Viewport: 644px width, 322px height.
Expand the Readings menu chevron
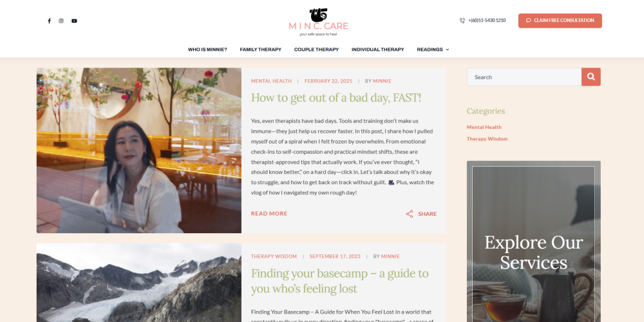pyautogui.click(x=448, y=50)
